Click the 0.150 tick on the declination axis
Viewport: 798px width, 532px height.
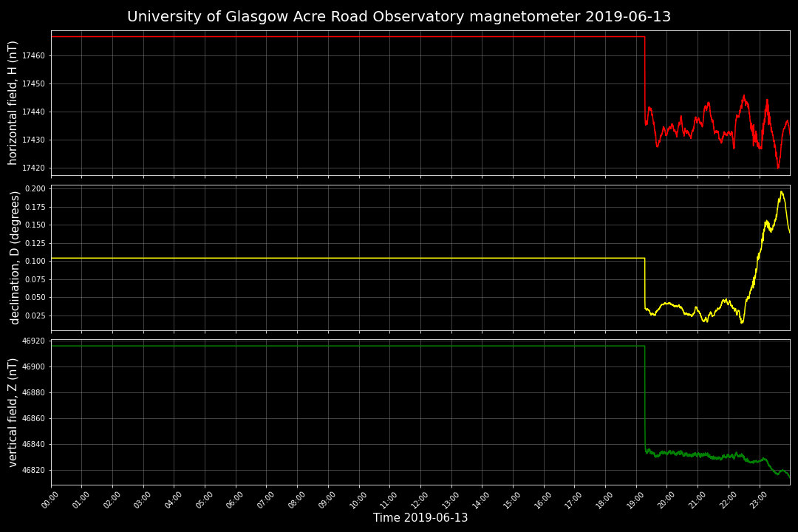35,225
